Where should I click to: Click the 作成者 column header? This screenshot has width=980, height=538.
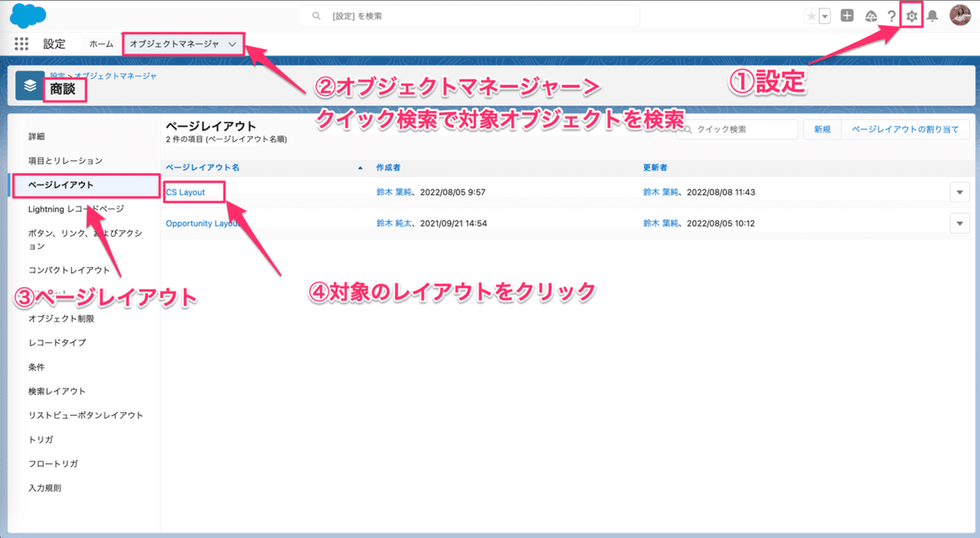[388, 167]
